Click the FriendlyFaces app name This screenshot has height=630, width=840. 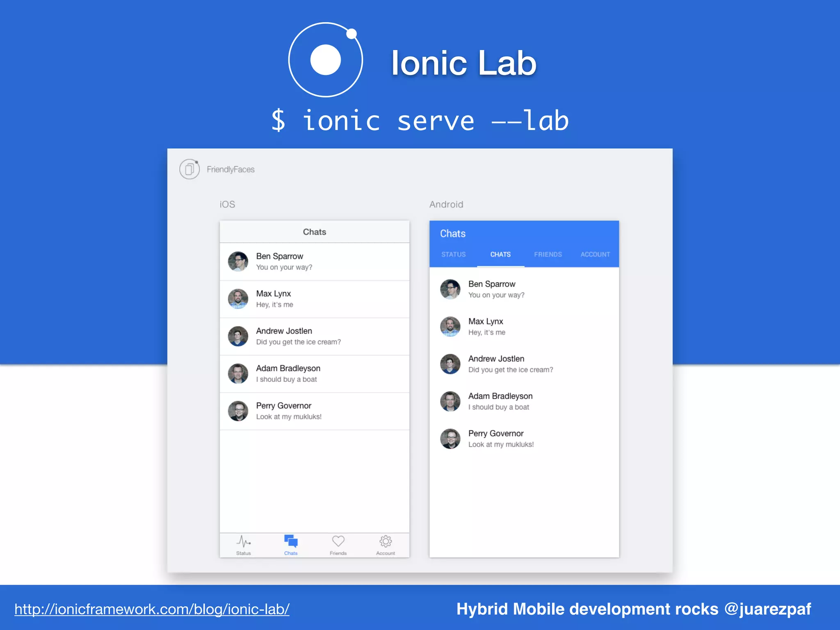click(x=231, y=169)
